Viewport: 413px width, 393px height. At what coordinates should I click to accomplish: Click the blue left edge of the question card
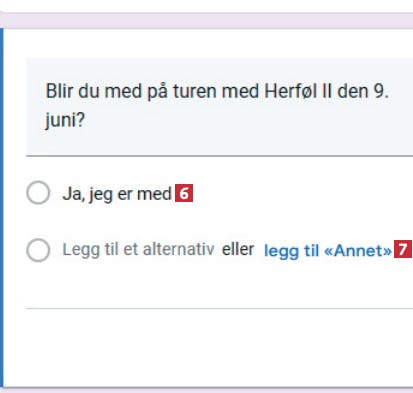[x=2, y=207]
